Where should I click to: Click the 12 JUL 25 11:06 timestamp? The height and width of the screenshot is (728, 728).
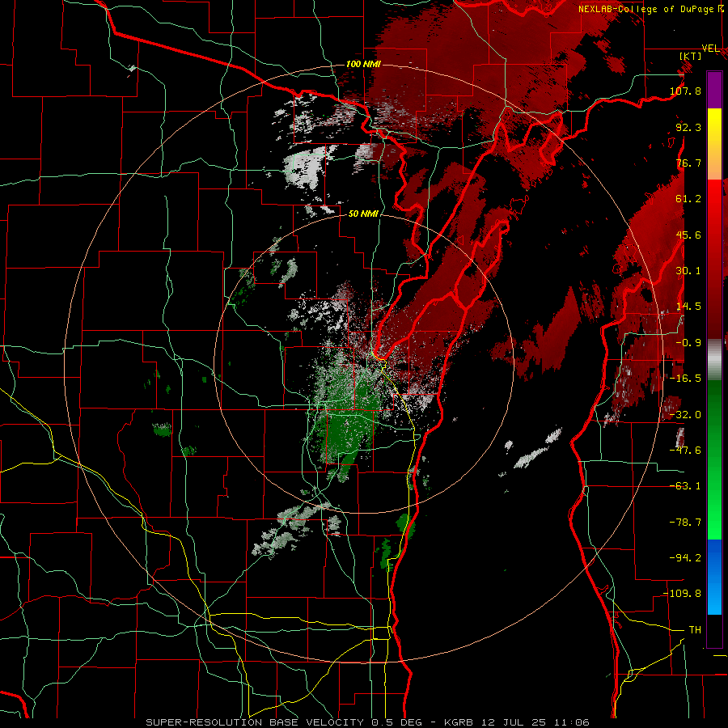point(536,722)
